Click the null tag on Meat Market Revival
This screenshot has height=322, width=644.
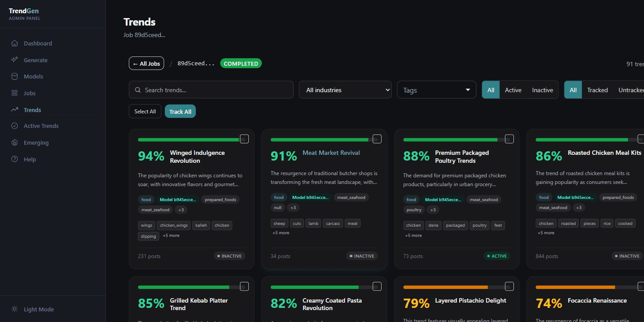coord(278,207)
